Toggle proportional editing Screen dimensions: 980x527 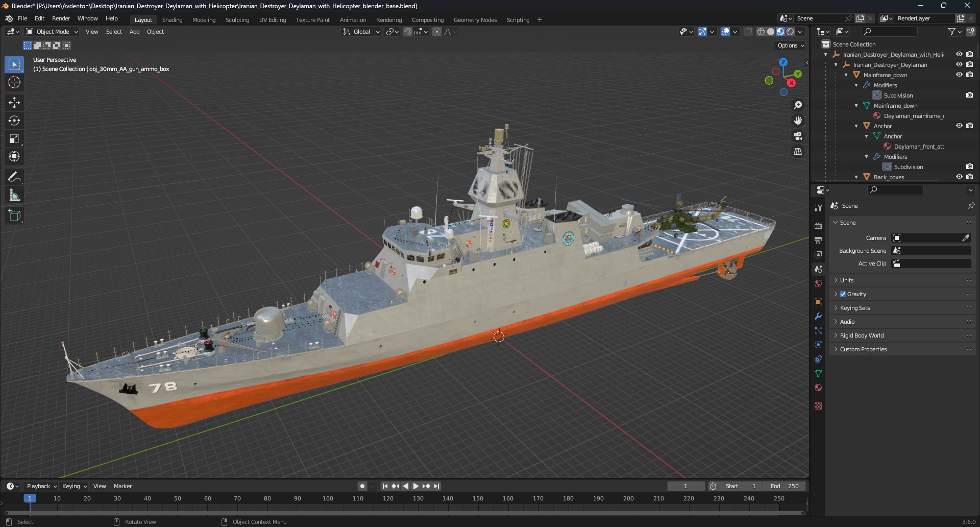(x=437, y=32)
